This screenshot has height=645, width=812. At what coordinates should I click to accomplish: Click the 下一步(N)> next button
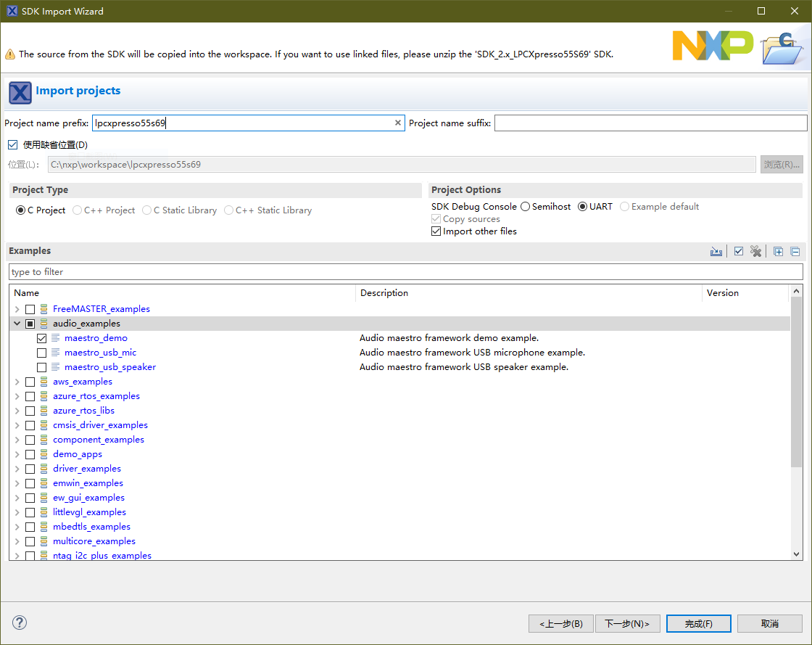coord(628,624)
